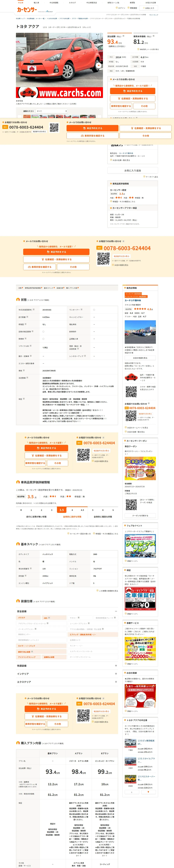The width and height of the screenshot is (174, 868).
Task: Click 修復歴・キズの確認はこちら in side panel
Action: coord(123,202)
